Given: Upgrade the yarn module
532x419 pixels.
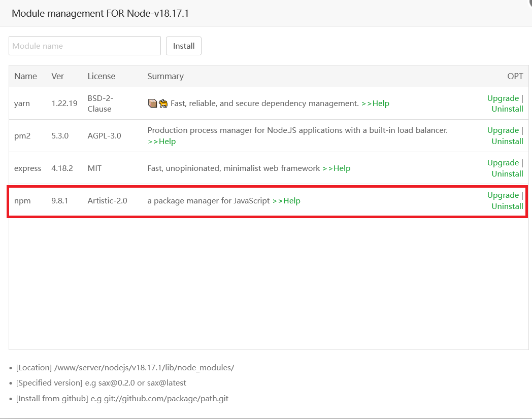Looking at the screenshot, I should click(x=503, y=98).
